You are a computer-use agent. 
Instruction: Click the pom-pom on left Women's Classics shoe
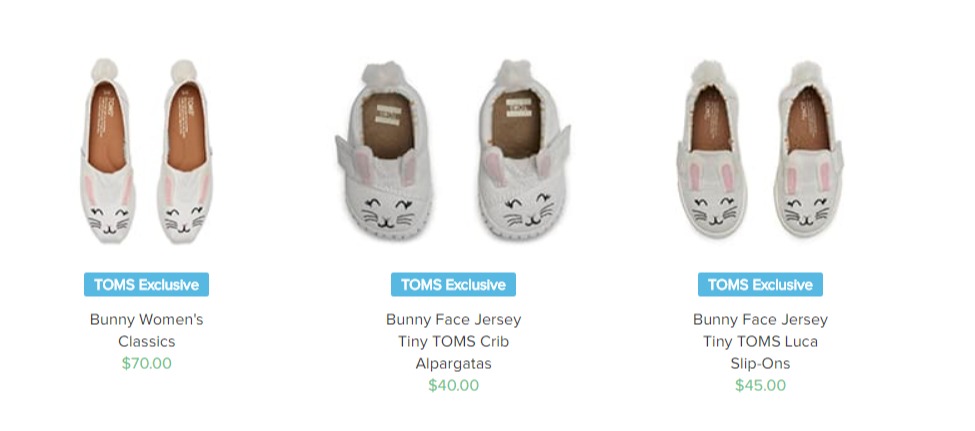(x=104, y=70)
